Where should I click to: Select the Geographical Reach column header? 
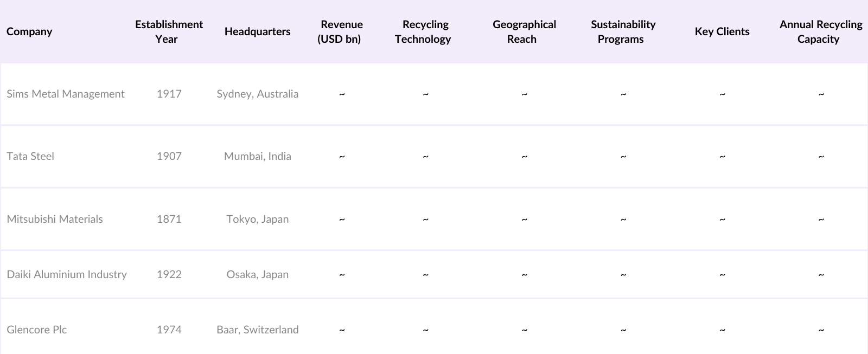[x=524, y=31]
